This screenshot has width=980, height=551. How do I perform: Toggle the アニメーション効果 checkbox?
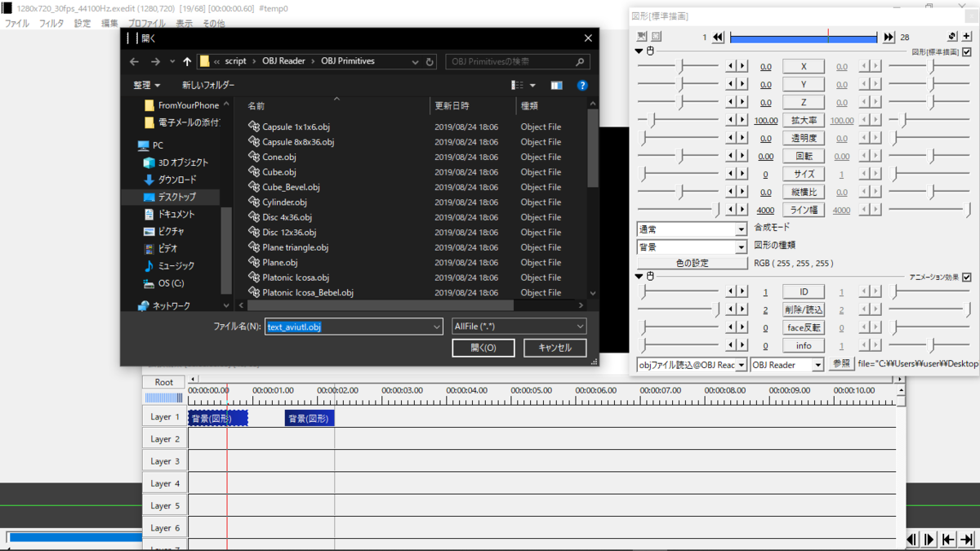967,277
